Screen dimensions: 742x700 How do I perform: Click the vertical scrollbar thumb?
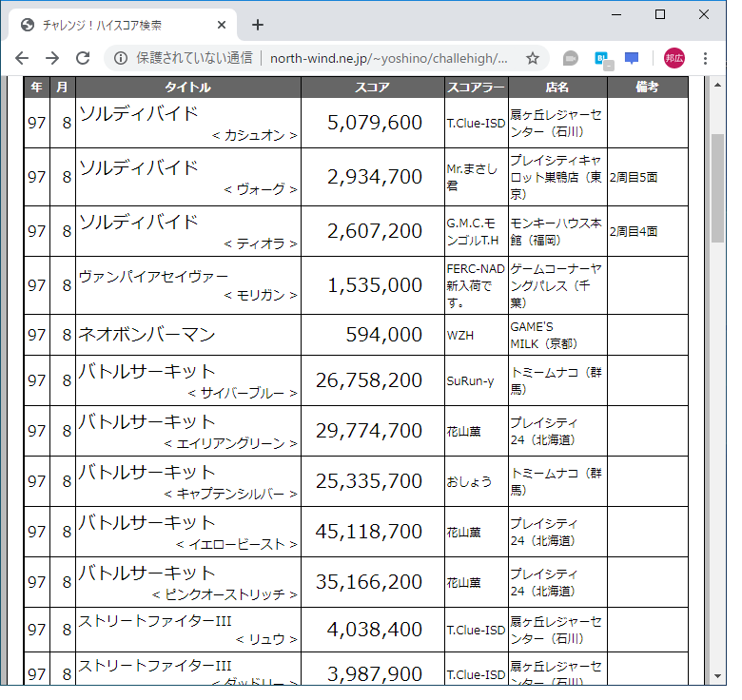pos(717,188)
